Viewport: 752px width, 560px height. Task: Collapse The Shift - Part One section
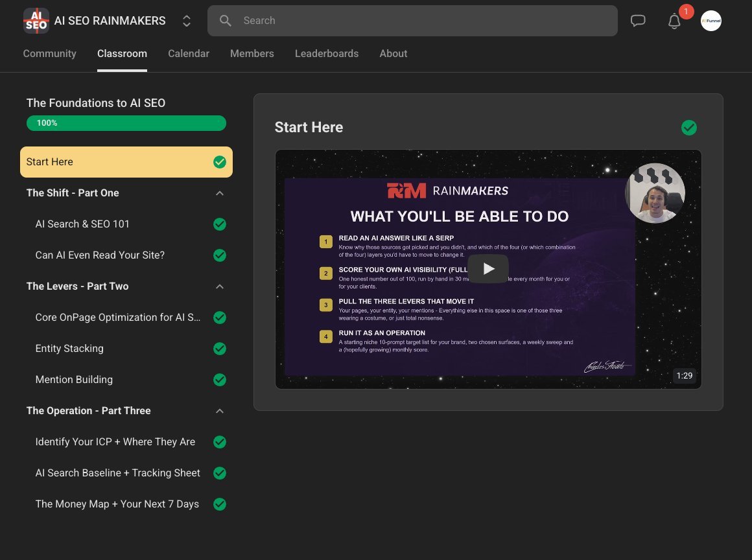220,193
